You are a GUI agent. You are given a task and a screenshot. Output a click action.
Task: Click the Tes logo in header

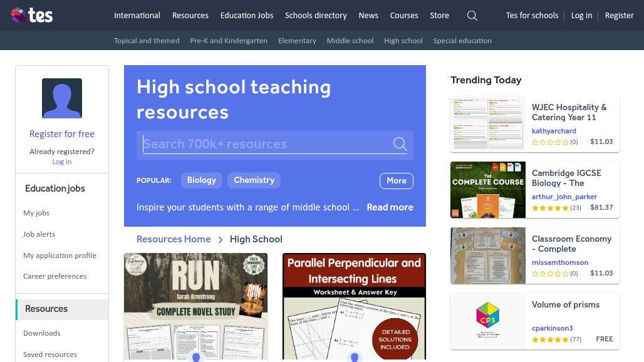click(x=31, y=15)
